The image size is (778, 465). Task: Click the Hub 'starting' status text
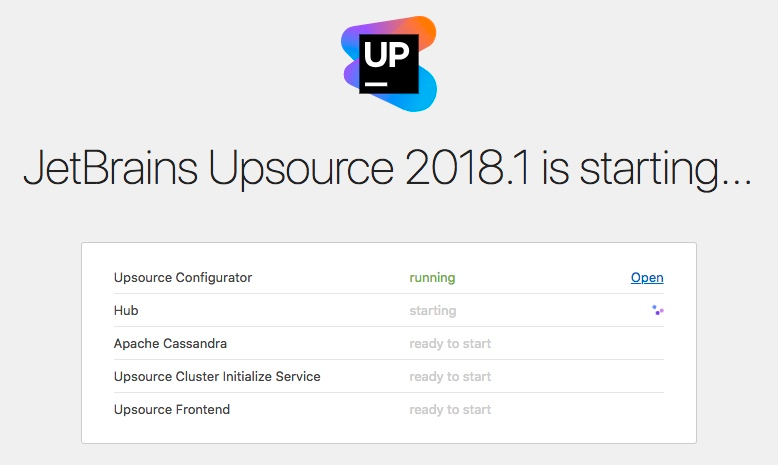point(432,311)
